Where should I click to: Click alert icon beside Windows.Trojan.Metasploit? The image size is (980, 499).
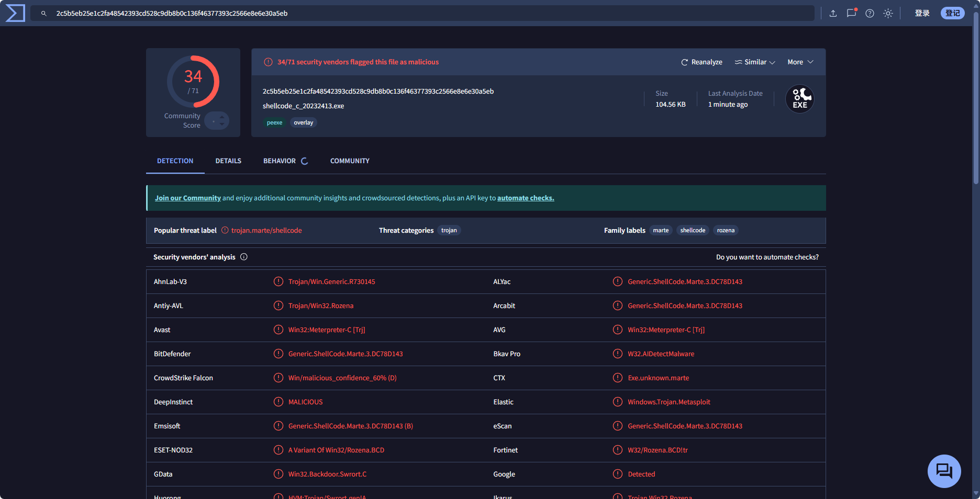click(618, 402)
